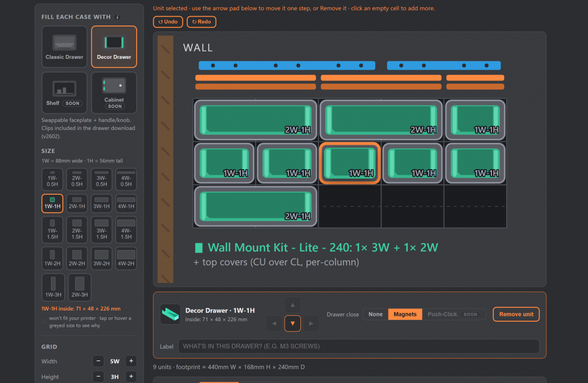Select the leftmost 1W-1H drawer in the middle row

pyautogui.click(x=224, y=163)
